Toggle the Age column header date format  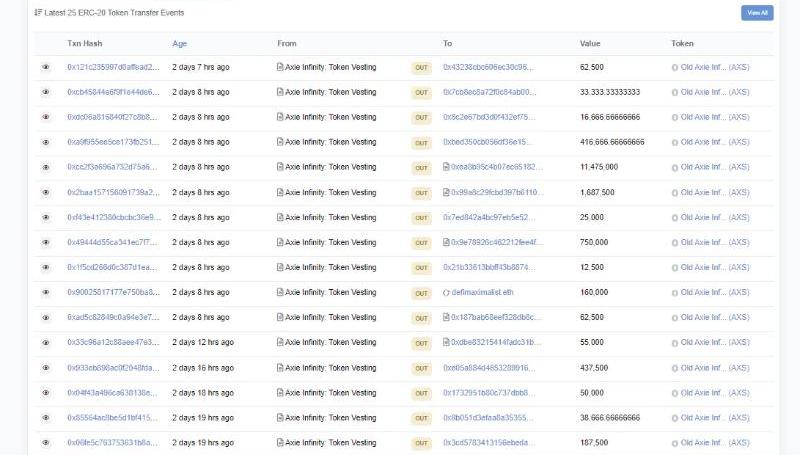click(180, 43)
